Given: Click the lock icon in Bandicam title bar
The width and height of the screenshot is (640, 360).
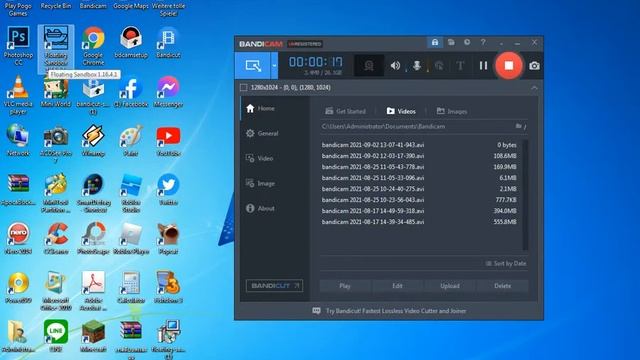Looking at the screenshot, I should (435, 42).
